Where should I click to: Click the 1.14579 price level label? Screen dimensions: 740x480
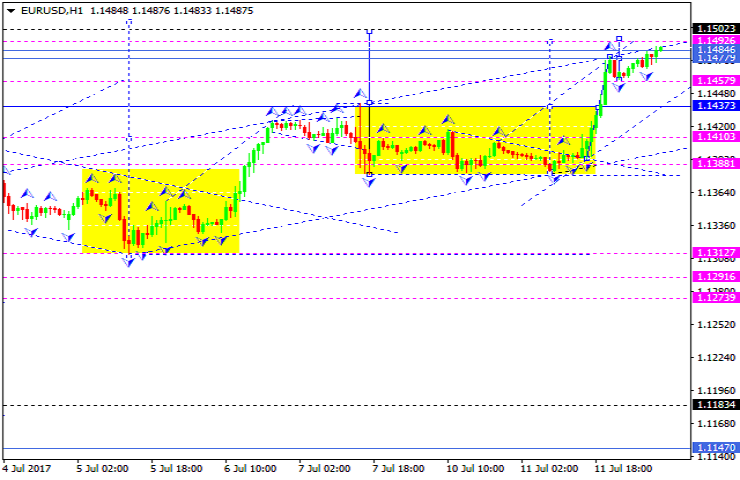pyautogui.click(x=715, y=79)
